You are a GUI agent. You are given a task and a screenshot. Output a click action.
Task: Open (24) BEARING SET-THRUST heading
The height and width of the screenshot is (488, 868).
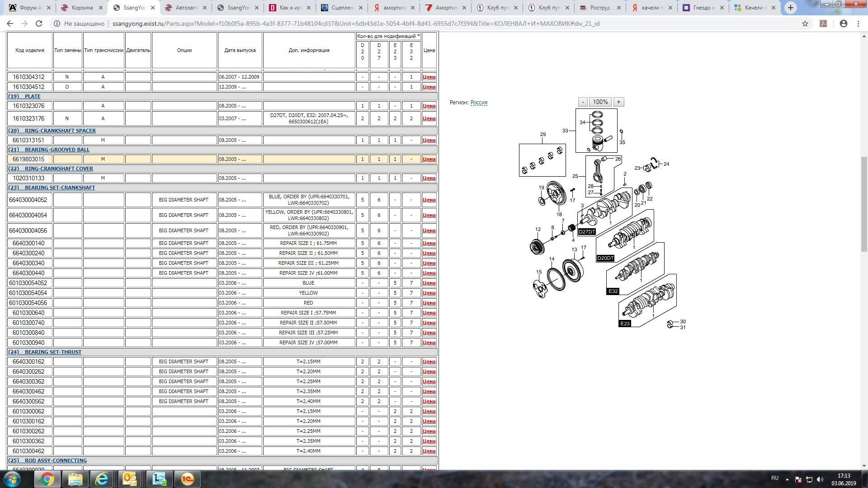pos(45,352)
